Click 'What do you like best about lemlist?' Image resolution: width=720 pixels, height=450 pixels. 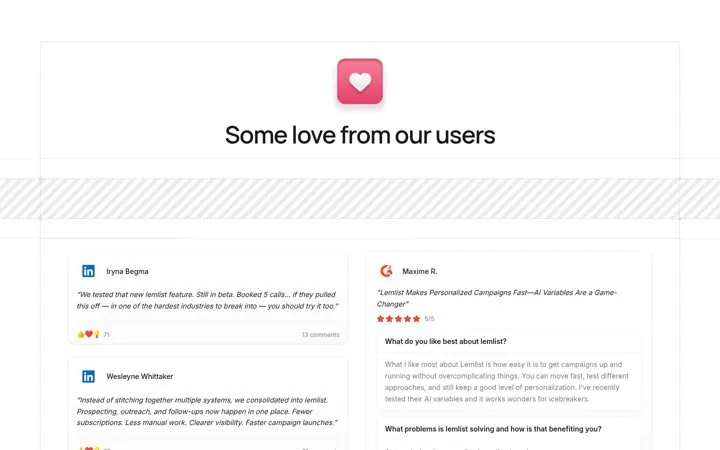click(x=445, y=342)
